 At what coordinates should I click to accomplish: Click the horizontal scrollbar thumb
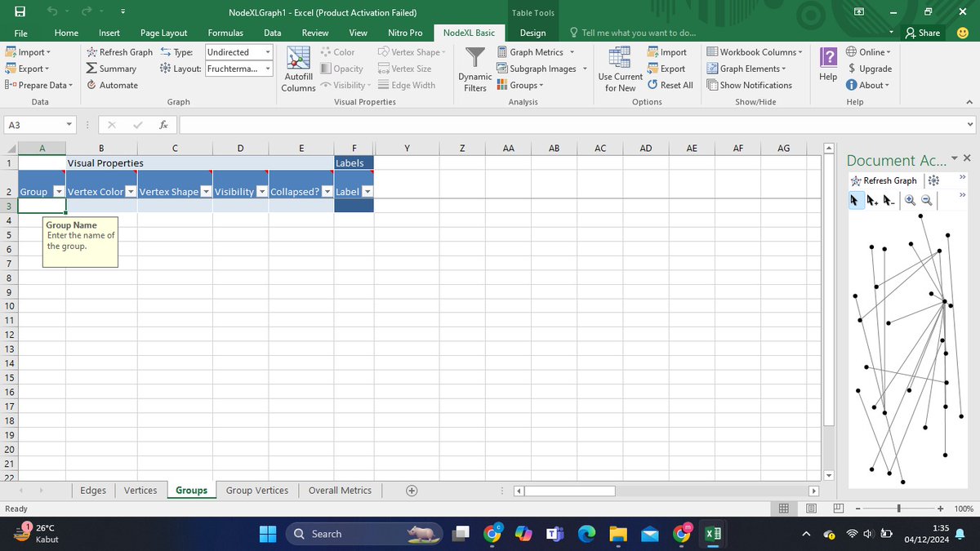[570, 491]
